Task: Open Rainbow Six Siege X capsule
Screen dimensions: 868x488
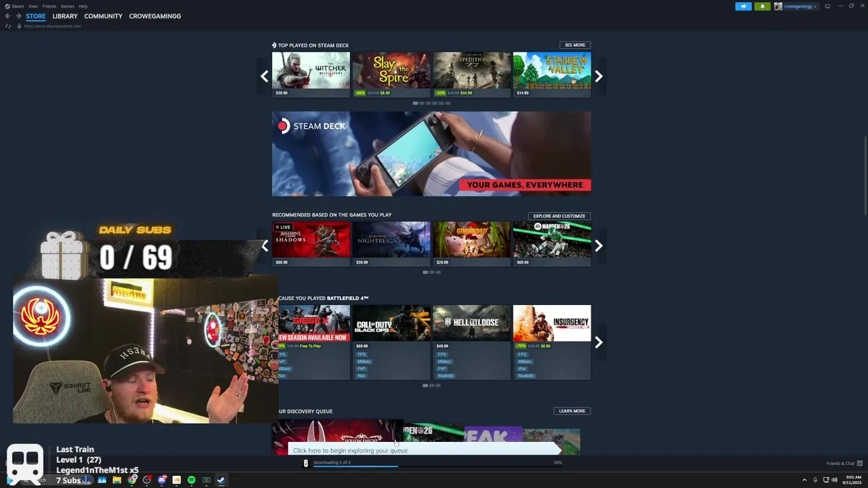Action: point(314,342)
